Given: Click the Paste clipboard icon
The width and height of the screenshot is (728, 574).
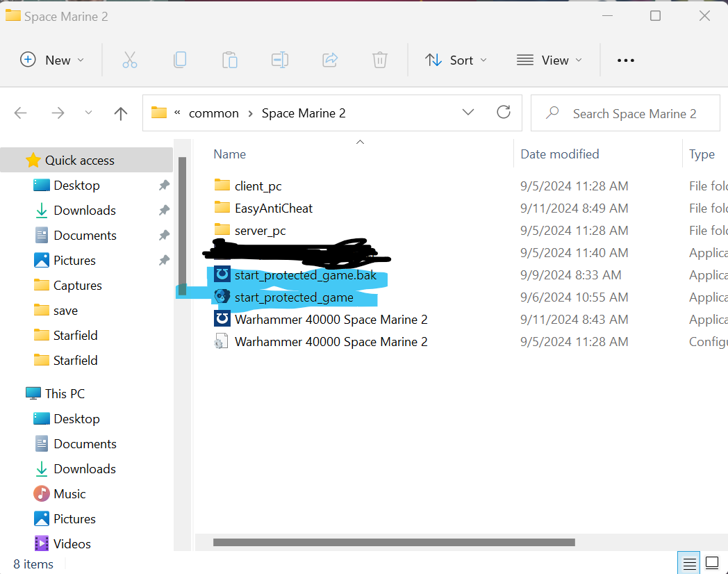Looking at the screenshot, I should pyautogui.click(x=230, y=60).
